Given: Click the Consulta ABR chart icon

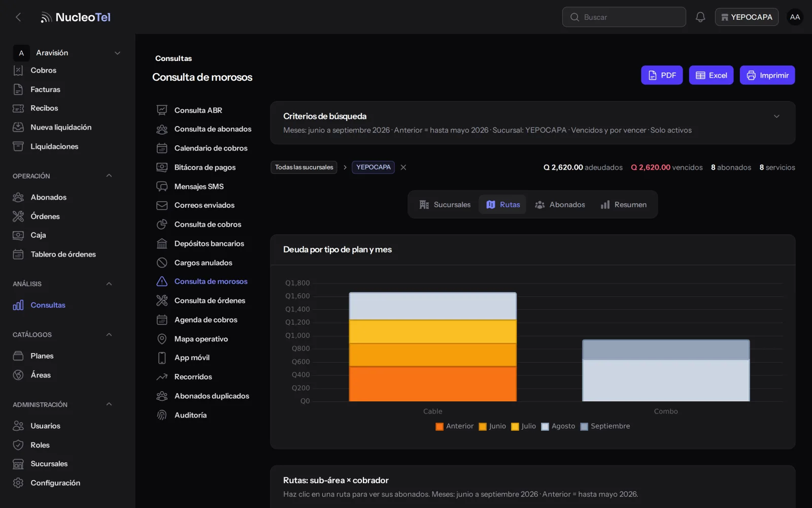Looking at the screenshot, I should click(x=162, y=110).
